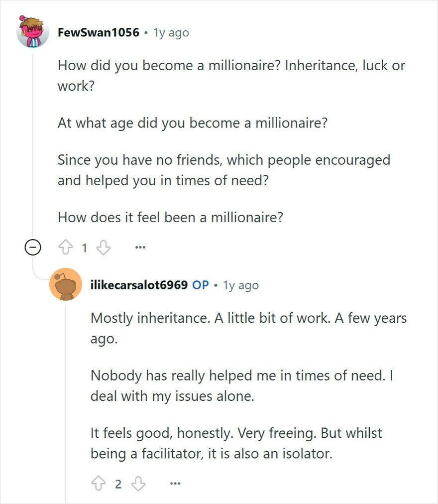Image resolution: width=438 pixels, height=504 pixels.
Task: Select the vote count showing 2
Action: click(117, 483)
